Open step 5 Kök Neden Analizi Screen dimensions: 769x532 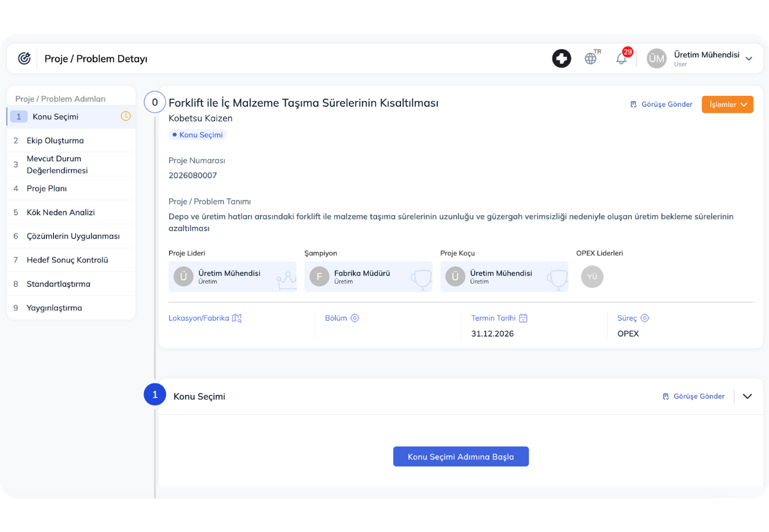[71, 212]
